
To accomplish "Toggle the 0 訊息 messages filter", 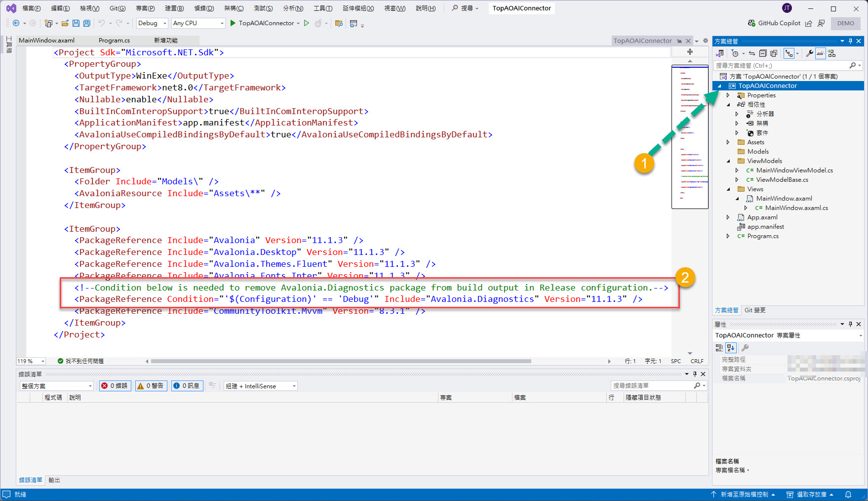I will tap(187, 386).
